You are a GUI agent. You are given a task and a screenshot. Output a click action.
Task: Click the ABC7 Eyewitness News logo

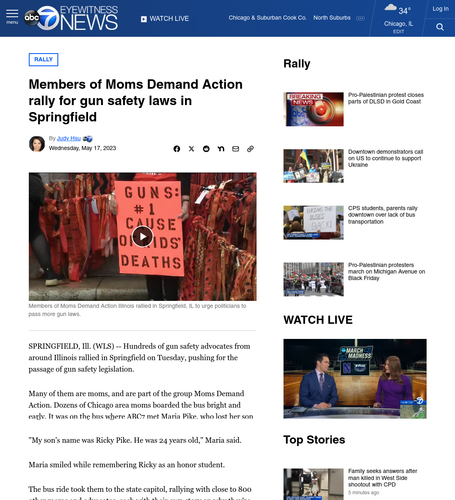[x=71, y=18]
